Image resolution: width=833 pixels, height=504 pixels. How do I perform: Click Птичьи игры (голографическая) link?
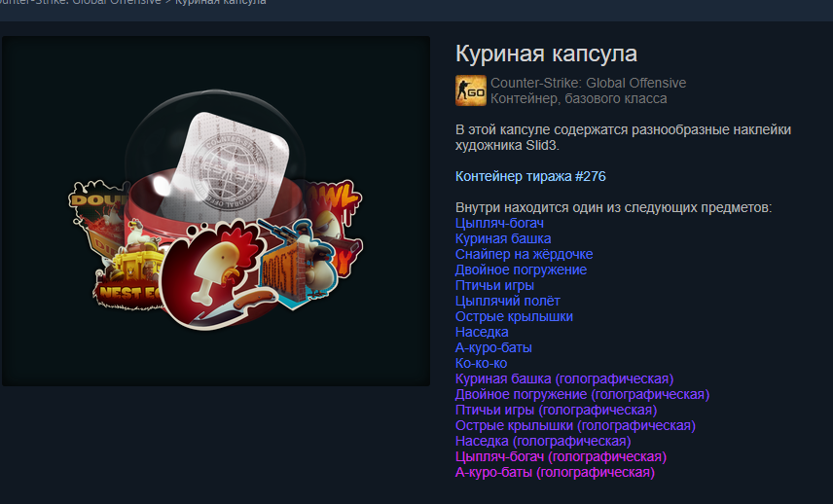point(557,410)
